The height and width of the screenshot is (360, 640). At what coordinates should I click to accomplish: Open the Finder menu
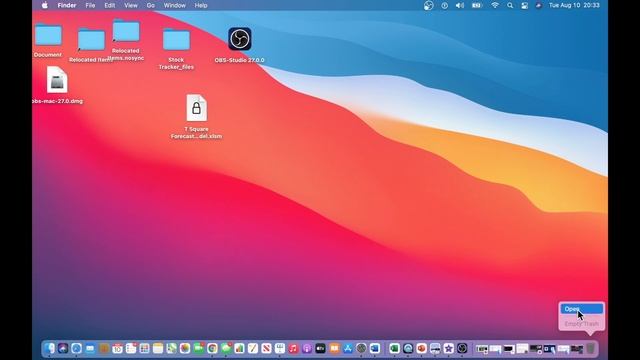[67, 5]
